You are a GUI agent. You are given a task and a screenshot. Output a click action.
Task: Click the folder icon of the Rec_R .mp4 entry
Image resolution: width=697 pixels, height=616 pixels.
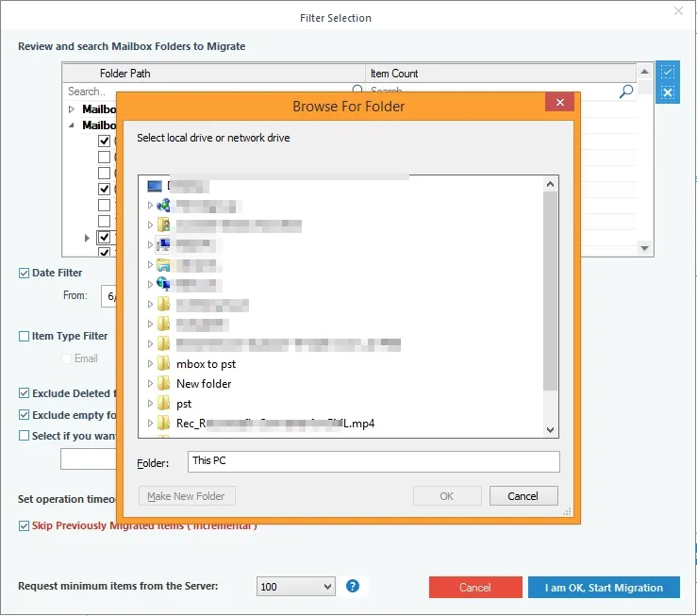(163, 424)
